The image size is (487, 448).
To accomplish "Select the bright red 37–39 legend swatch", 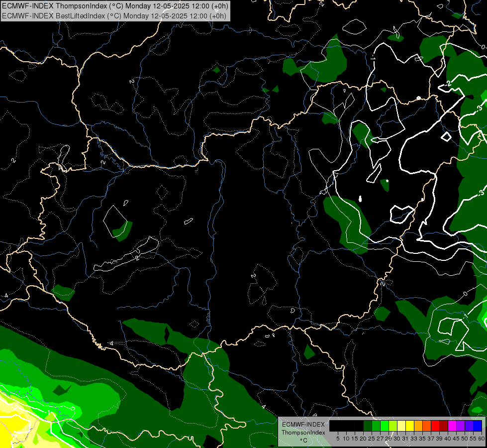I will pyautogui.click(x=435, y=426).
